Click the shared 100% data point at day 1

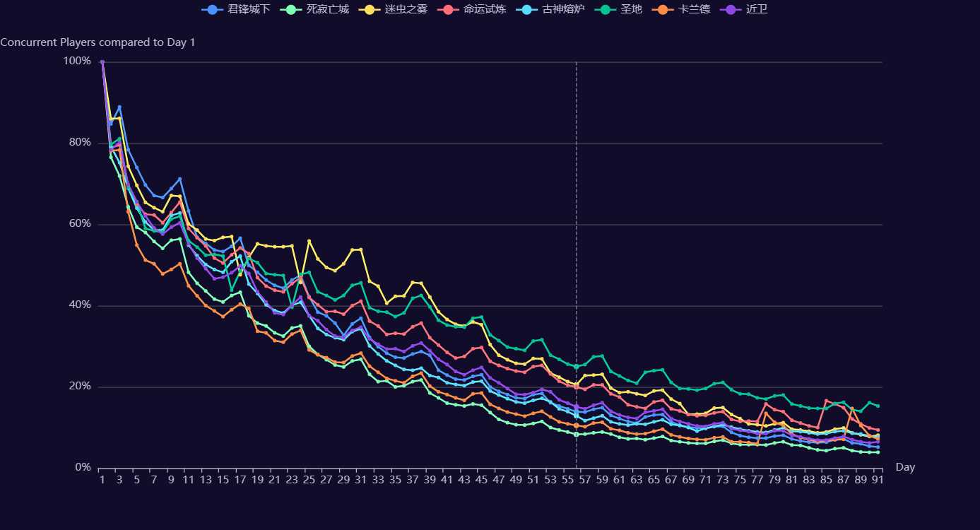[x=102, y=62]
